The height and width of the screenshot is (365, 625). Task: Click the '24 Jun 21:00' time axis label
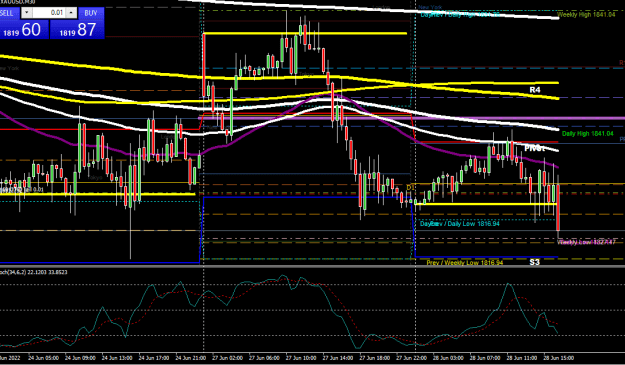tap(191, 358)
